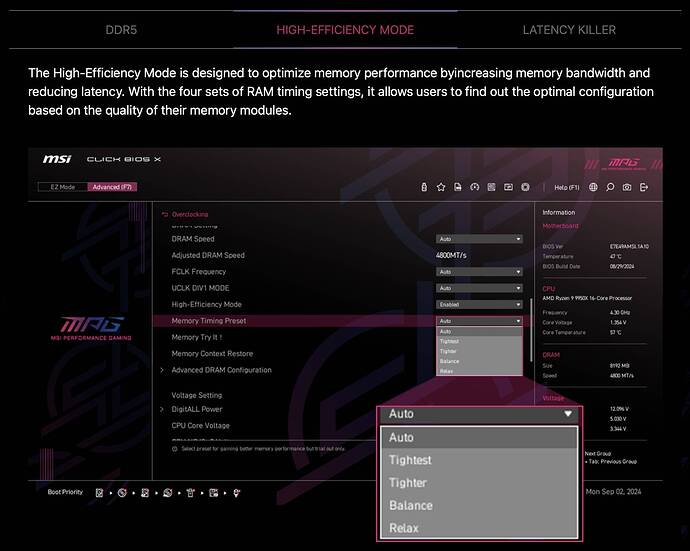The width and height of the screenshot is (690, 551).
Task: Click the DRAM heading in Information panel
Action: (551, 355)
